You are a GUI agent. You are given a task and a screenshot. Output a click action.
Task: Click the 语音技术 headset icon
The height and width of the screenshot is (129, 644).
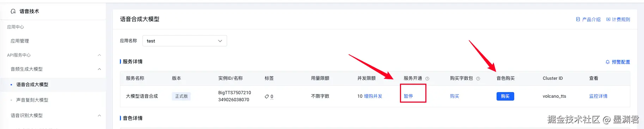tap(13, 11)
